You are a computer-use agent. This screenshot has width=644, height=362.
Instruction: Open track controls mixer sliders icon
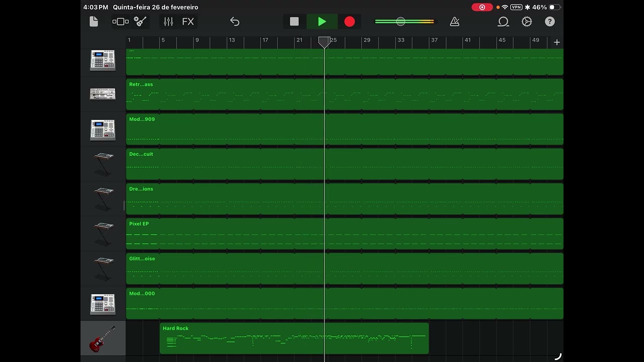point(169,22)
